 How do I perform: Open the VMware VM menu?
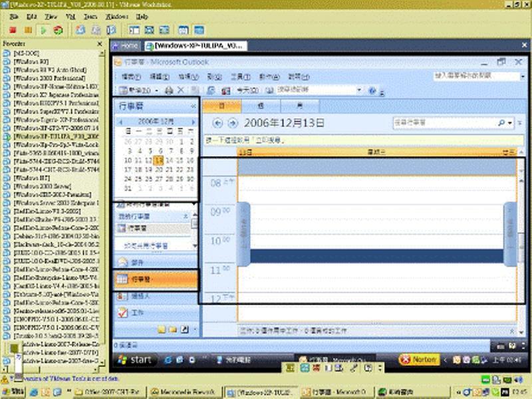coord(70,17)
